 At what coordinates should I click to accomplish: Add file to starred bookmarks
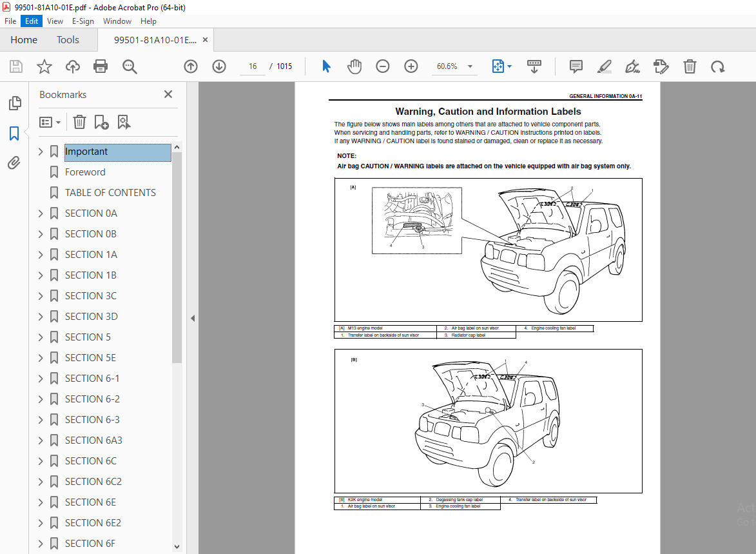pos(44,66)
